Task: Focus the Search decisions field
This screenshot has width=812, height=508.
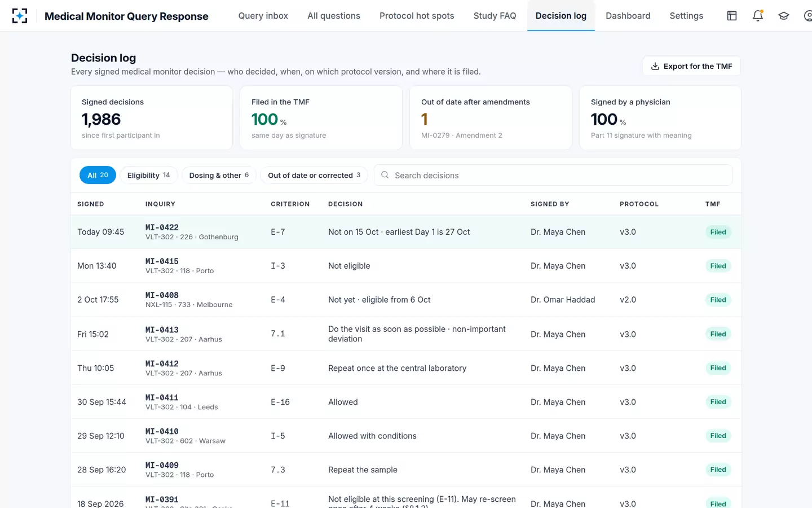Action: tap(553, 175)
